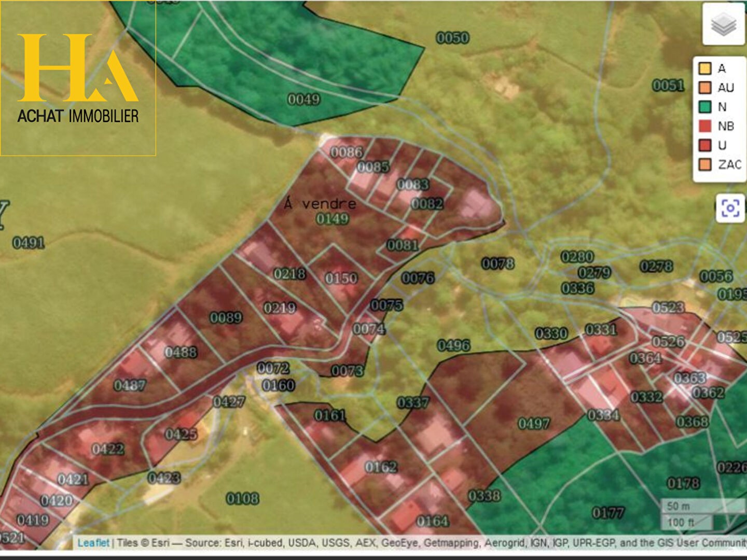Select parcel label 0082

pos(427,204)
